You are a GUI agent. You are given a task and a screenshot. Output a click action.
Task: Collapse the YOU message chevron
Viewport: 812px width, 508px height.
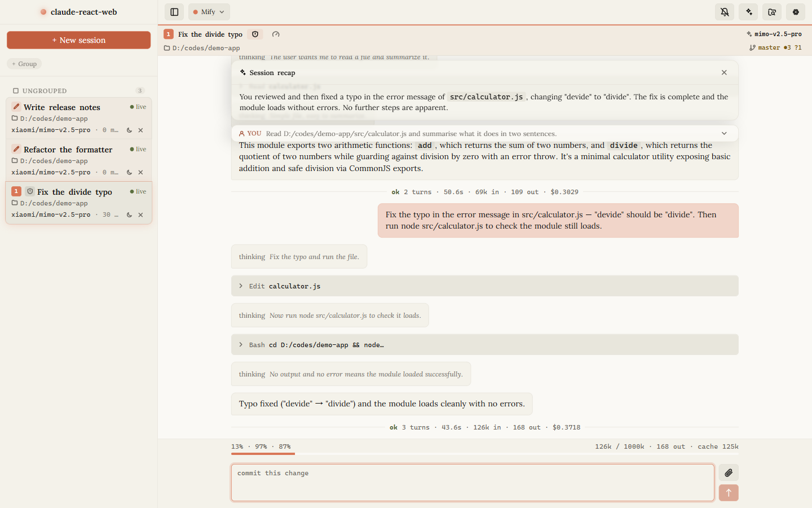724,134
